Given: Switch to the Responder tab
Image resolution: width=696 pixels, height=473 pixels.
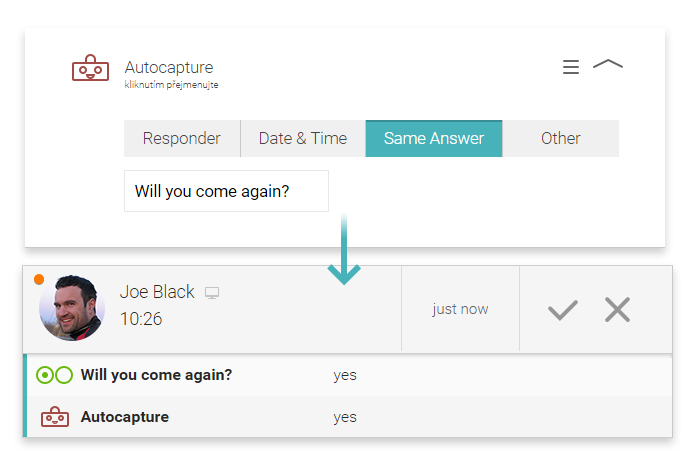Looking at the screenshot, I should pos(182,138).
